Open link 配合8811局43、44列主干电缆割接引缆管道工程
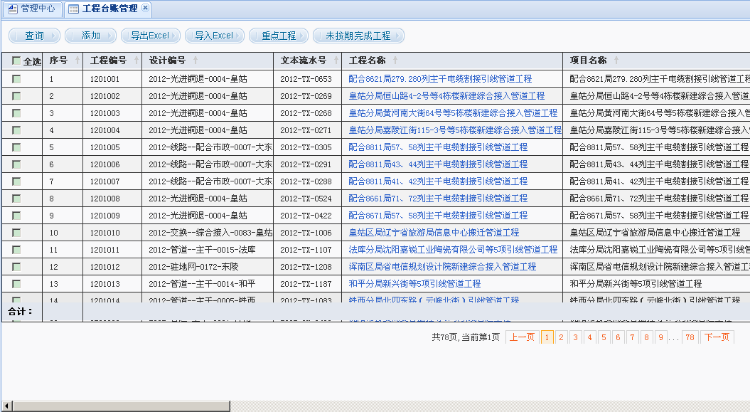Image resolution: width=750 pixels, height=412 pixels. [x=438, y=165]
